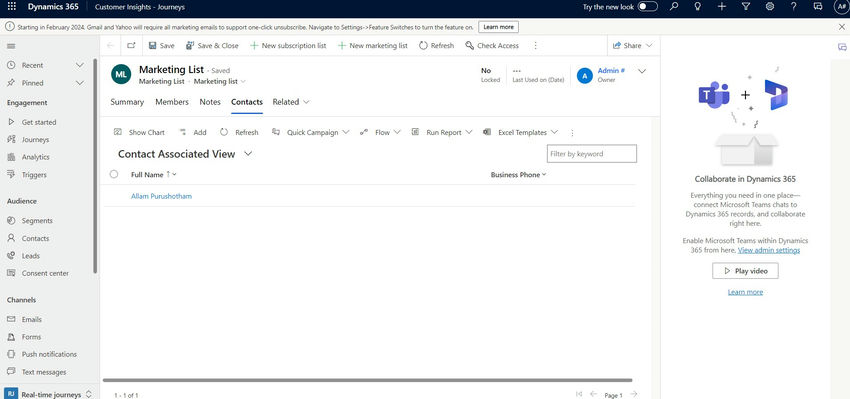Image resolution: width=850 pixels, height=399 pixels.
Task: Open the chat assistant icon in top bar
Action: point(818,7)
